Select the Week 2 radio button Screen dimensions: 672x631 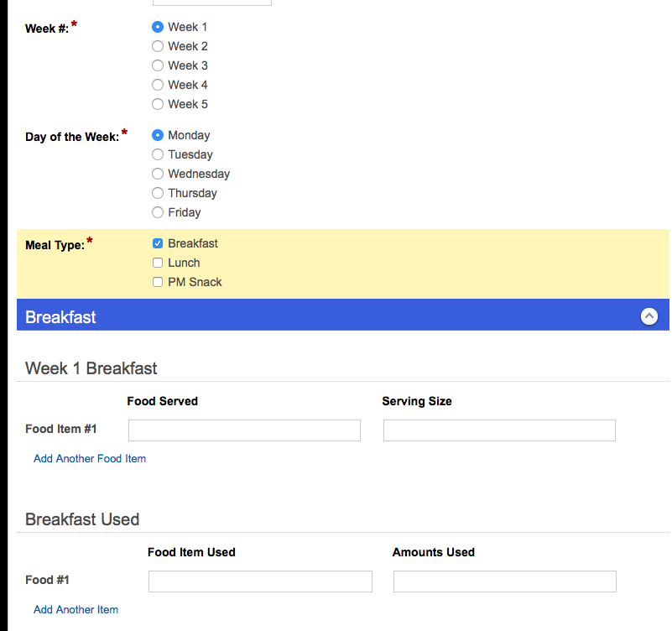(x=158, y=46)
